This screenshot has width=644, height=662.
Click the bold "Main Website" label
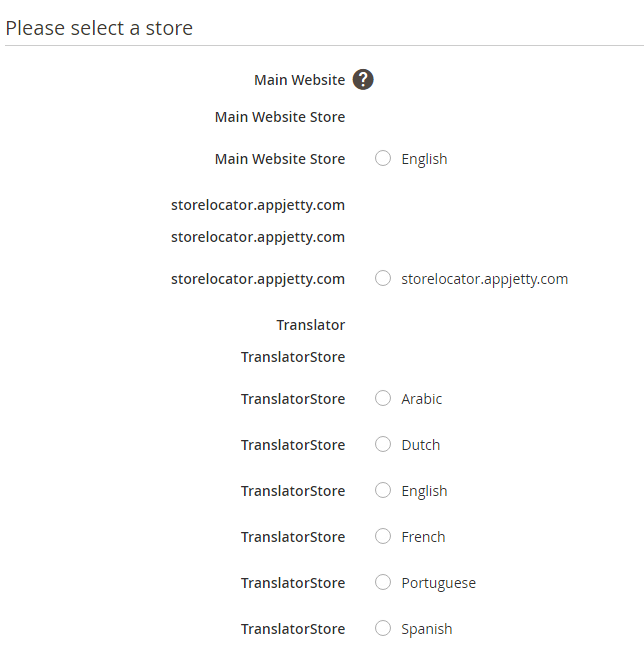[x=299, y=80]
